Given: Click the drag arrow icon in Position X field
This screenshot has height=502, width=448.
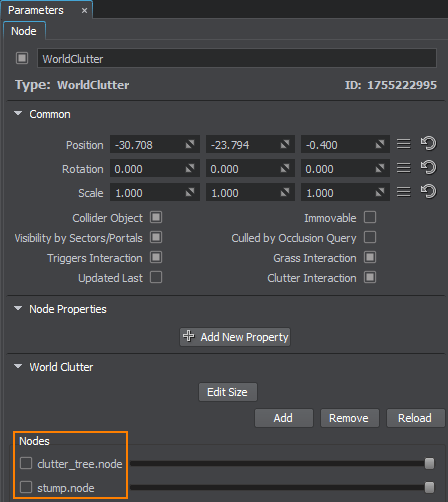Looking at the screenshot, I should pyautogui.click(x=190, y=144).
